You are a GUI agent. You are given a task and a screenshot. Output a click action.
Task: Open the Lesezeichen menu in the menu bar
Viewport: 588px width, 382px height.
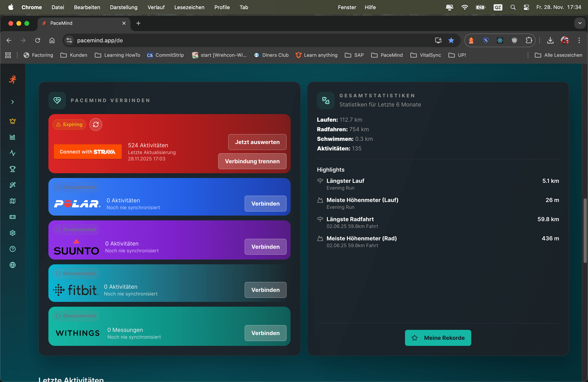[x=189, y=7]
